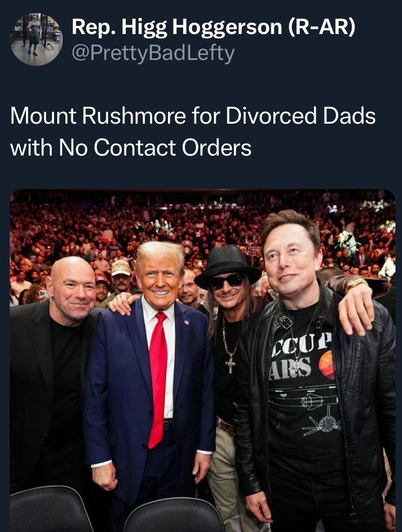Viewport: 402px width, 532px height.
Task: Click the spacecraft line drawing on t-shirt
Action: coord(321,423)
